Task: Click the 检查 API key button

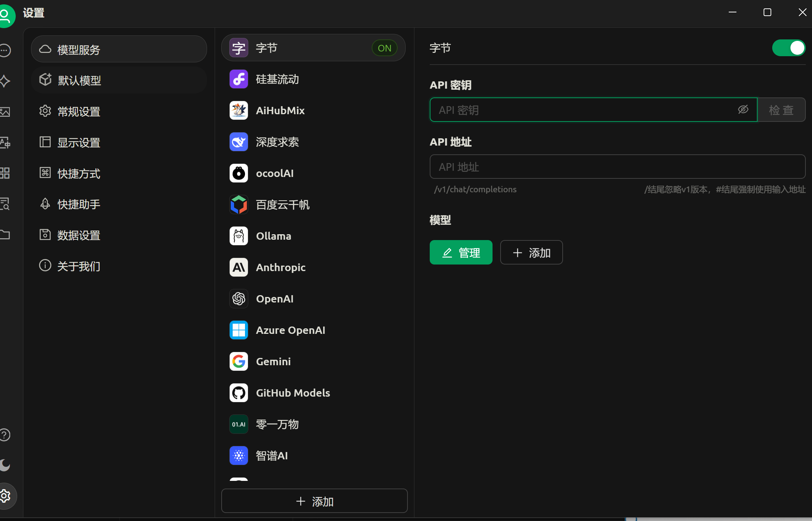Action: pyautogui.click(x=781, y=109)
